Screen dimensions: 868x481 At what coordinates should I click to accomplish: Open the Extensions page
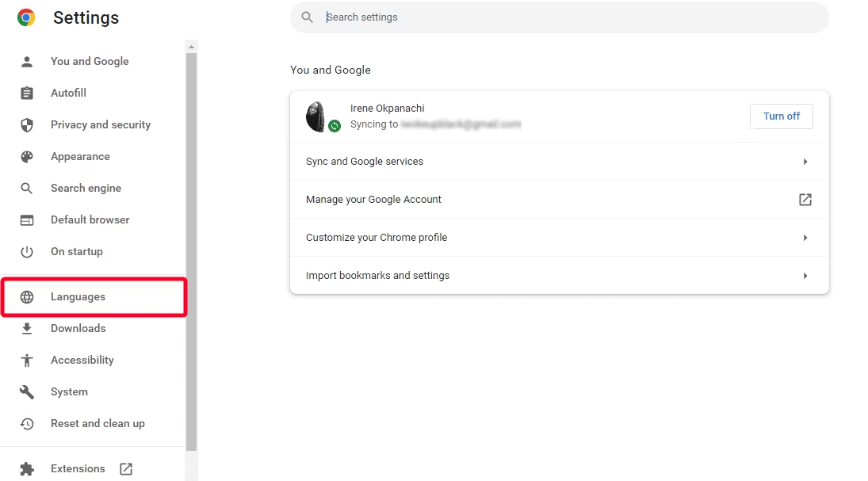pos(78,468)
